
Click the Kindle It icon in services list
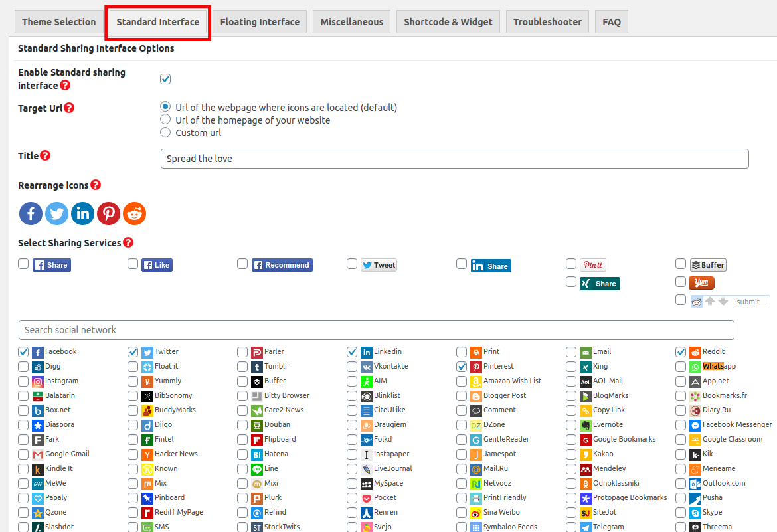coord(38,470)
